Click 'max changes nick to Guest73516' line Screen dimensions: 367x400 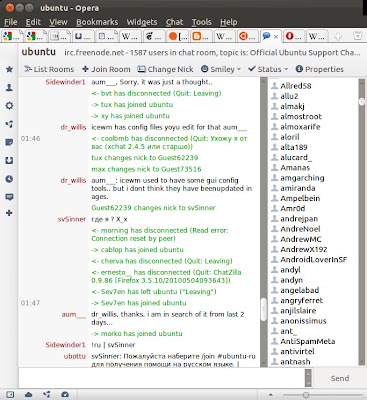click(146, 169)
